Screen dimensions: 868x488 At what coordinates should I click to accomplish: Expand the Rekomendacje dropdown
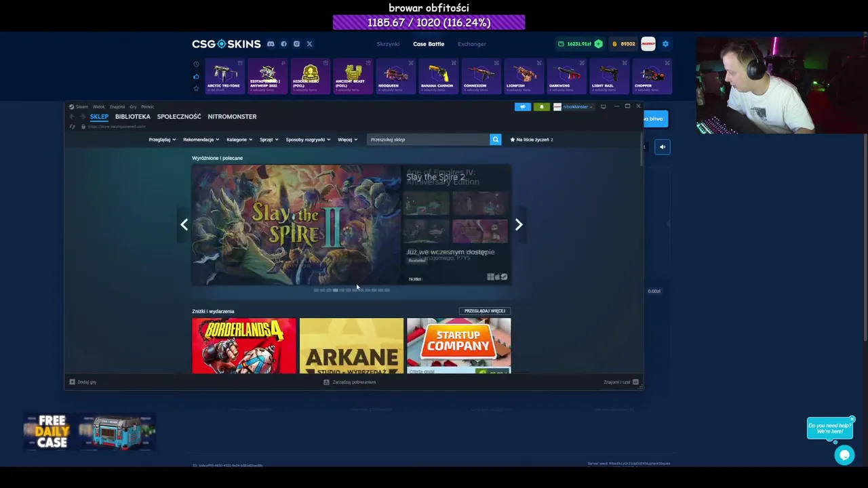click(201, 140)
